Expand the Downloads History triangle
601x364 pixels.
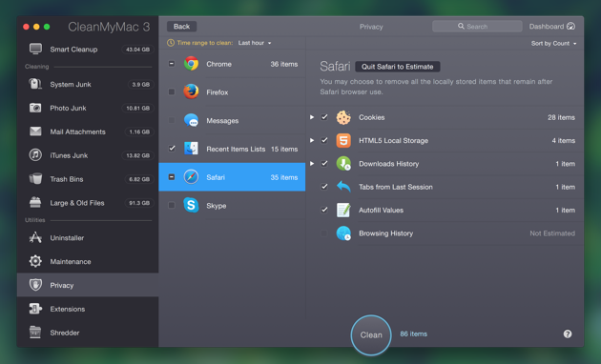(312, 164)
